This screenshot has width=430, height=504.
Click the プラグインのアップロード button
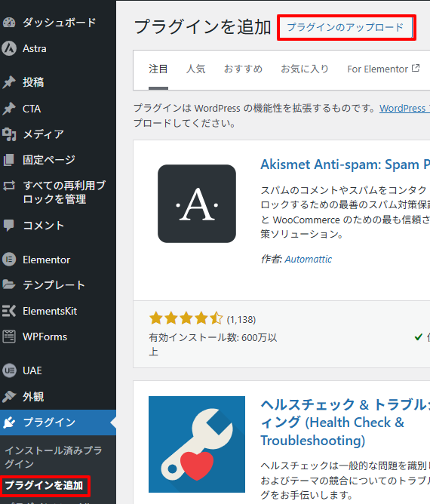[346, 27]
